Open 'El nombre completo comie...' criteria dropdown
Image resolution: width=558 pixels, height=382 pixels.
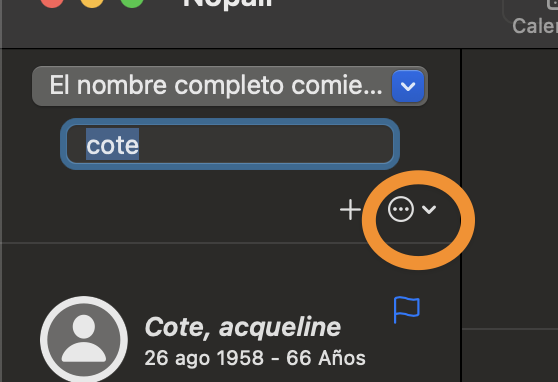230,86
